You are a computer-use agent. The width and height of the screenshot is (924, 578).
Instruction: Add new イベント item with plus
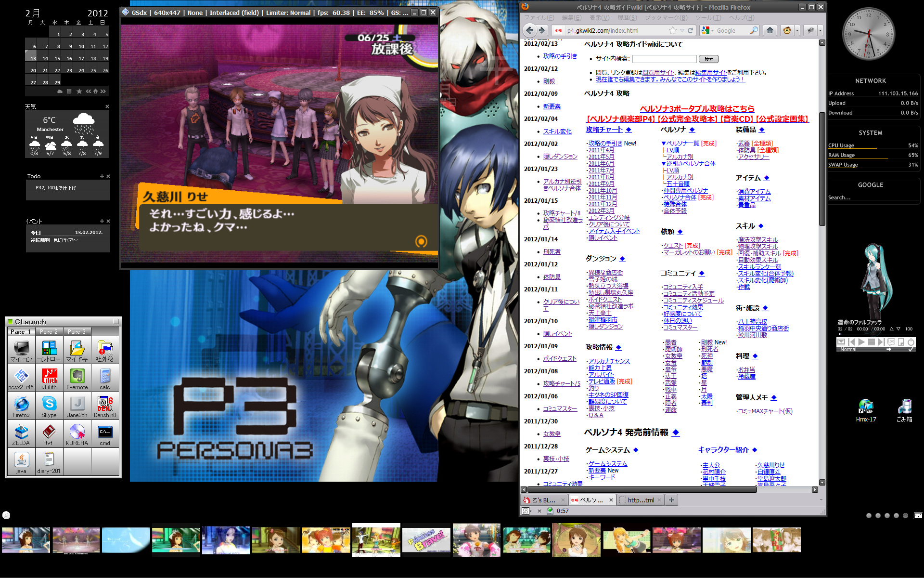point(102,221)
